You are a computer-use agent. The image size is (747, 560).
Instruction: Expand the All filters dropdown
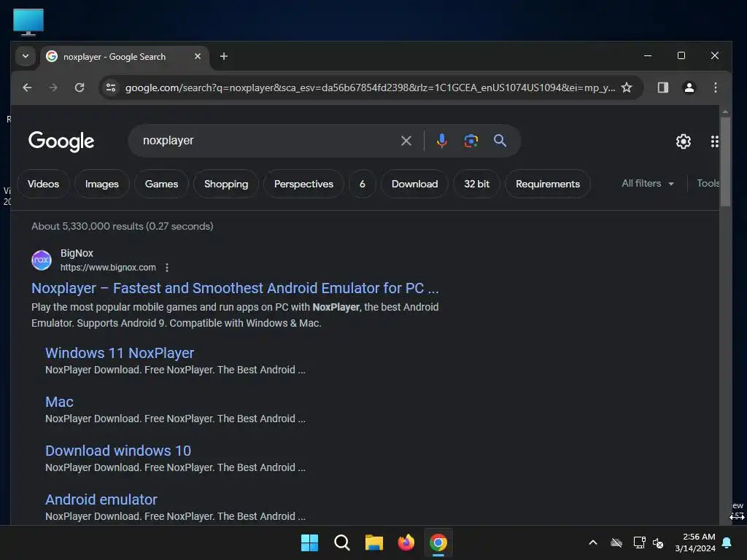point(648,183)
